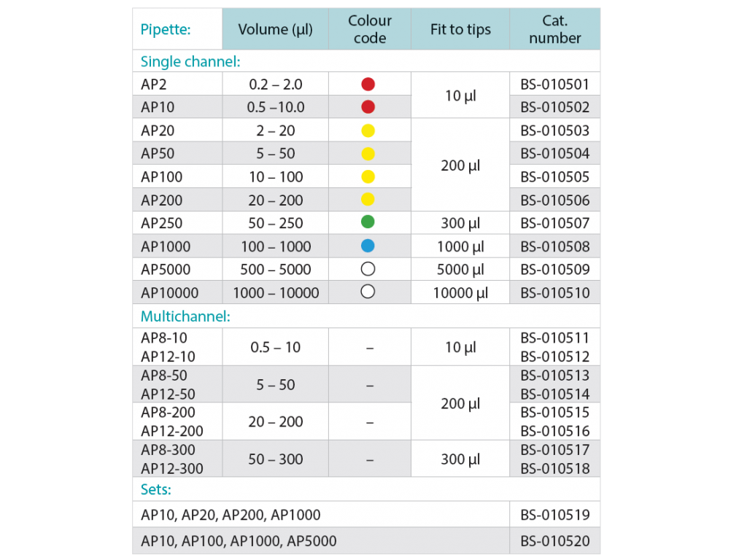Click the Volume (µl) column header

pos(275,30)
